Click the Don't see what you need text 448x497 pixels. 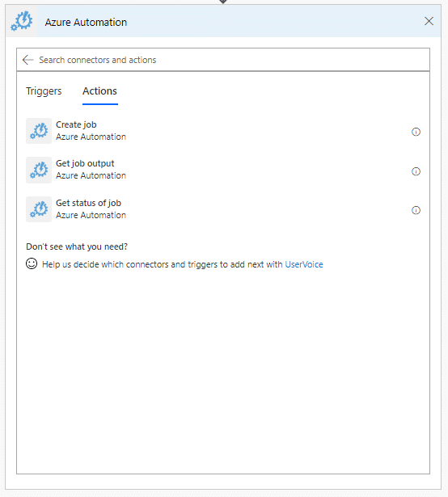click(77, 246)
